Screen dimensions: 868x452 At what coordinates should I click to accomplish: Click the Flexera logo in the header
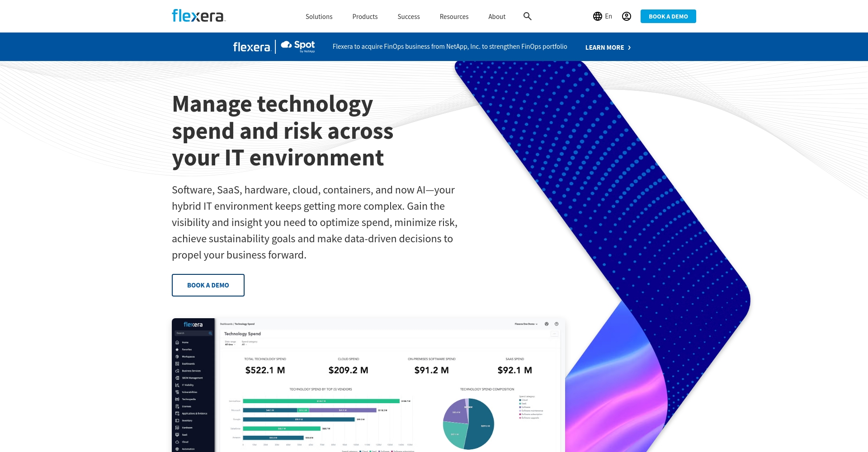point(198,16)
